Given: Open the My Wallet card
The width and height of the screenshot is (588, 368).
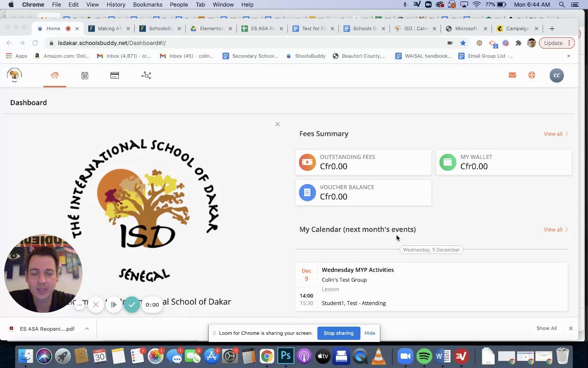Looking at the screenshot, I should [x=504, y=162].
